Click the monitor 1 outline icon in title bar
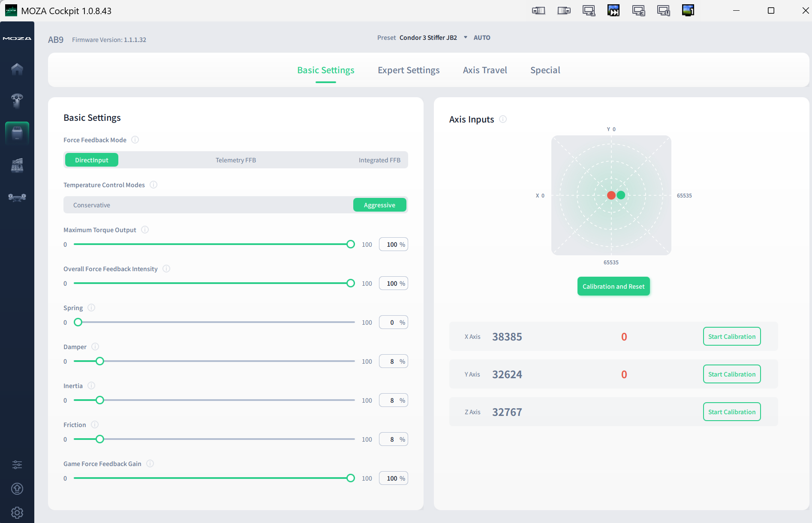Image resolution: width=812 pixels, height=523 pixels. click(589, 11)
